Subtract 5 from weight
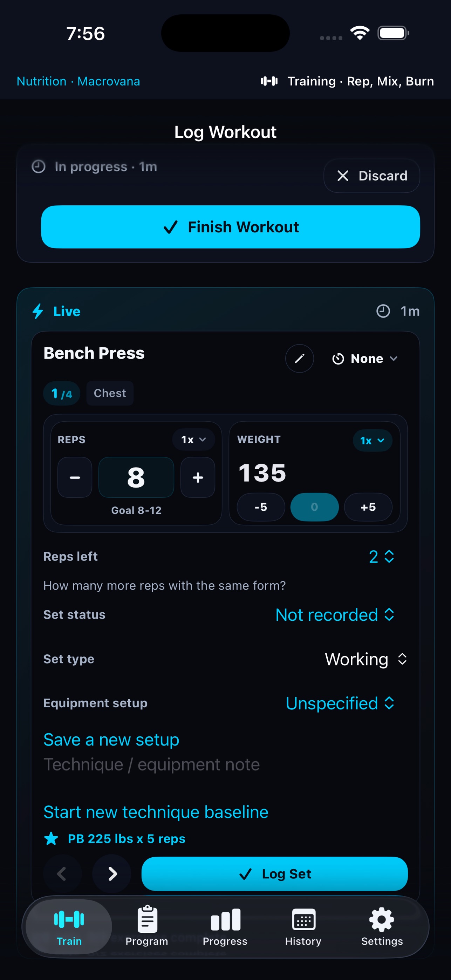 (x=261, y=507)
